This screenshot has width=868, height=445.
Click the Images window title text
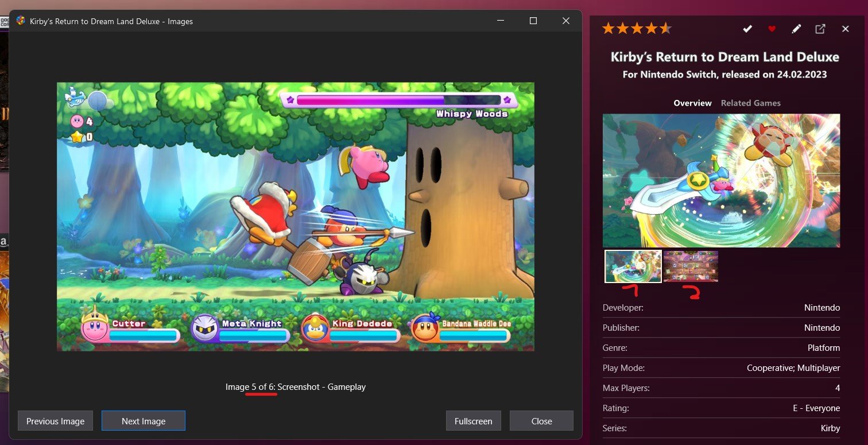(111, 21)
